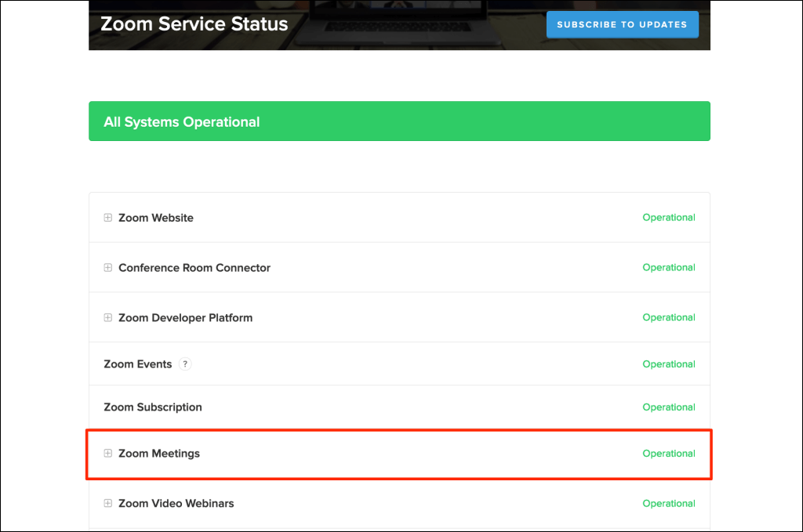Click the Subscribe to Updates button
This screenshot has height=532, width=803.
(x=622, y=24)
